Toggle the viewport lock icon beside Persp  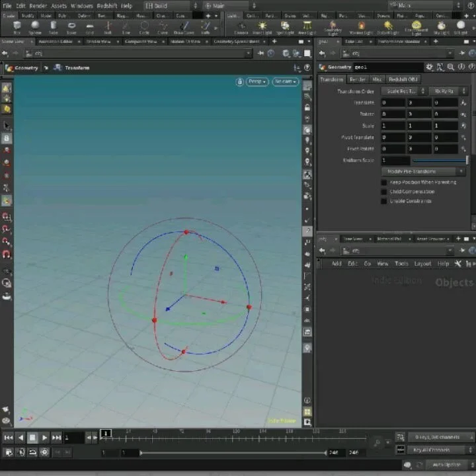[x=239, y=82]
